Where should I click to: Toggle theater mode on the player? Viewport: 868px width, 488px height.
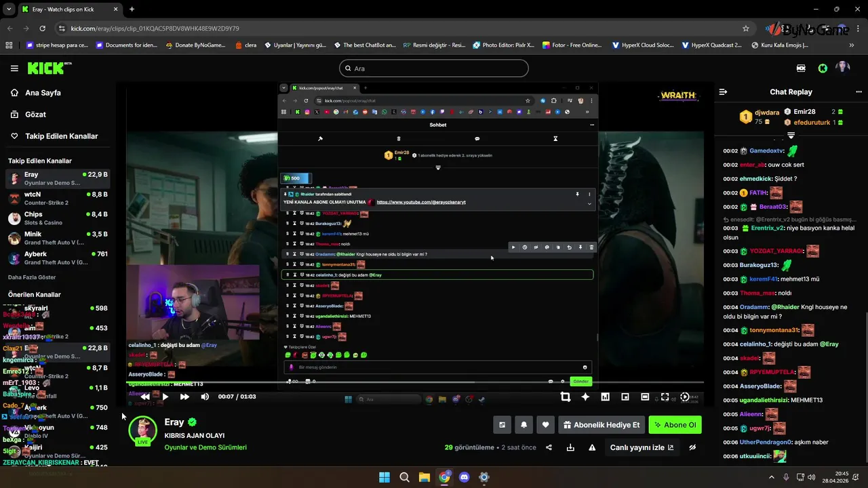(645, 397)
